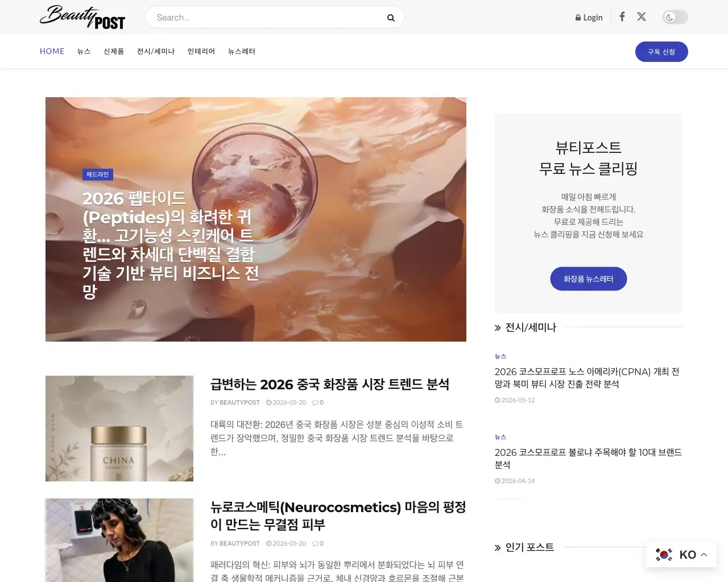Open the 2026 펩타이드 headline article
The width and height of the screenshot is (728, 582).
tap(171, 245)
